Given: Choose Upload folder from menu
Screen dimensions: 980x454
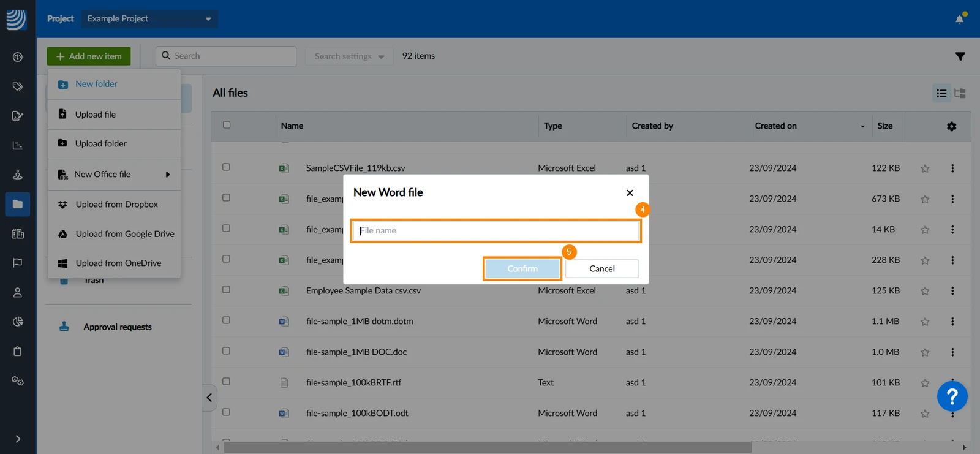Looking at the screenshot, I should point(114,143).
